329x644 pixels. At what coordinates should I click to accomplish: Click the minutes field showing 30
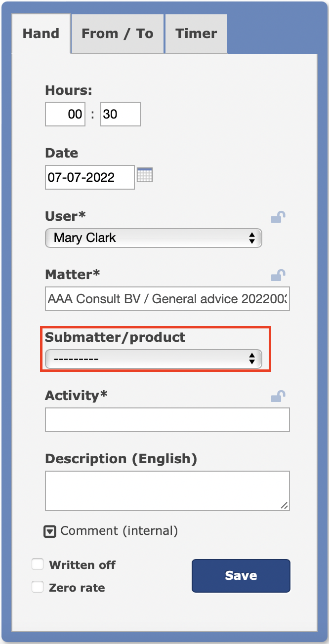(121, 114)
